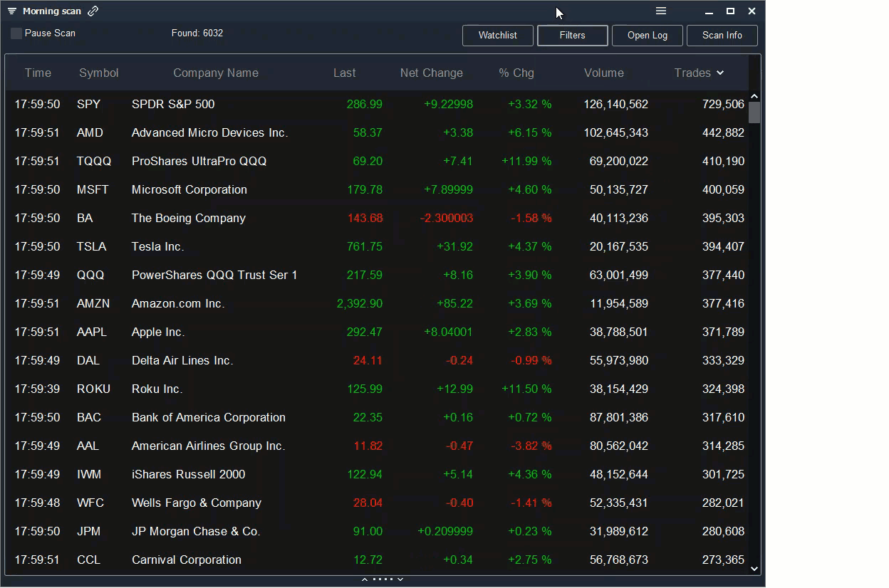Click the scrollbar up arrow
This screenshot has width=889, height=588.
coord(754,95)
